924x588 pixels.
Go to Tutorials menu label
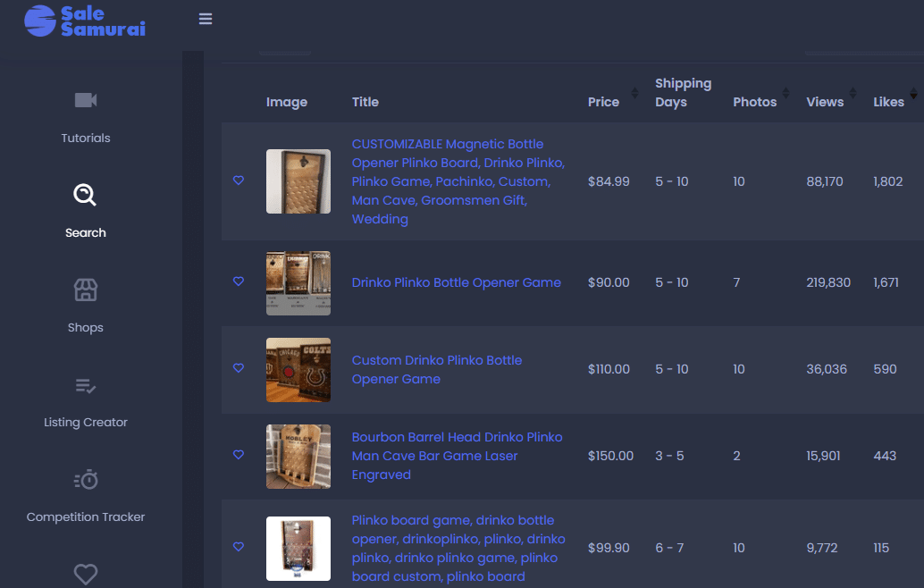[x=86, y=138]
